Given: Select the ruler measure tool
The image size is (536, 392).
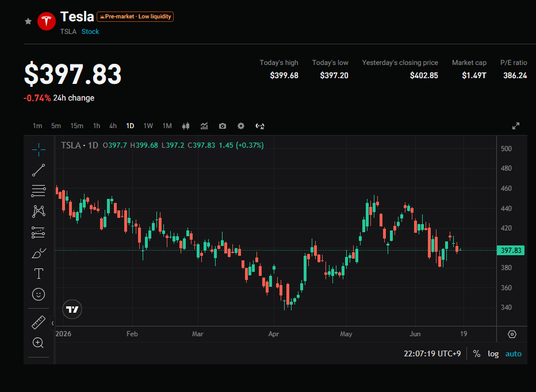Looking at the screenshot, I should click(x=39, y=322).
